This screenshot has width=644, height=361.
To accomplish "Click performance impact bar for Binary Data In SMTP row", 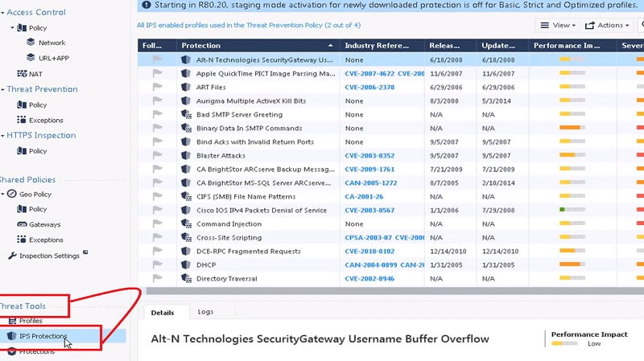I will (572, 128).
